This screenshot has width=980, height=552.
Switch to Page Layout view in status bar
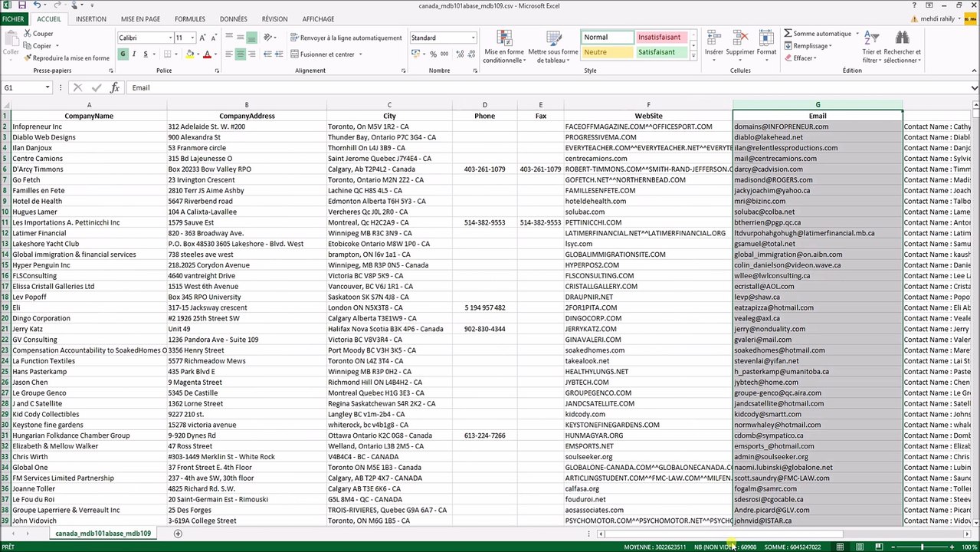coord(859,547)
